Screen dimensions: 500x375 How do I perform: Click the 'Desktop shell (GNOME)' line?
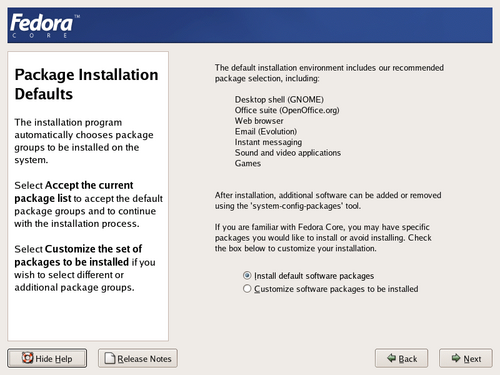pos(279,100)
